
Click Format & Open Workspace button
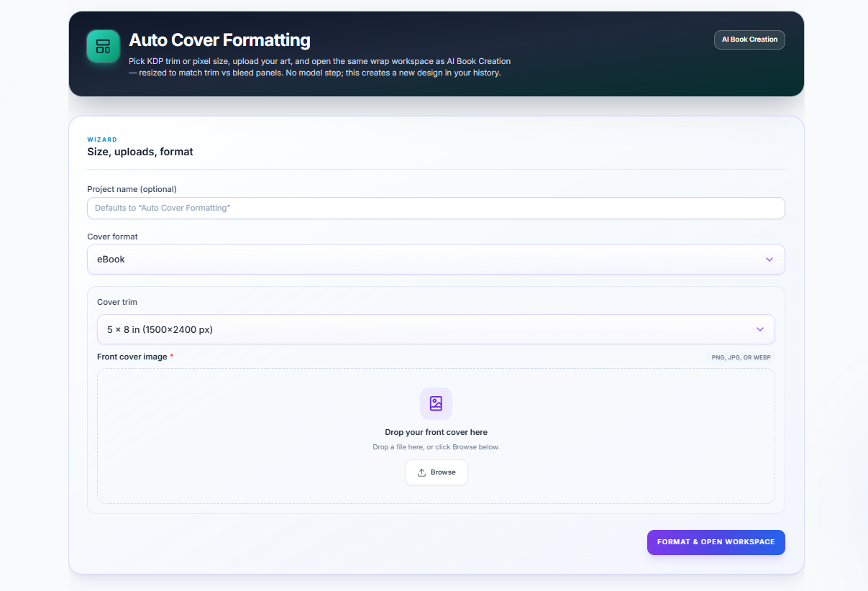(716, 542)
